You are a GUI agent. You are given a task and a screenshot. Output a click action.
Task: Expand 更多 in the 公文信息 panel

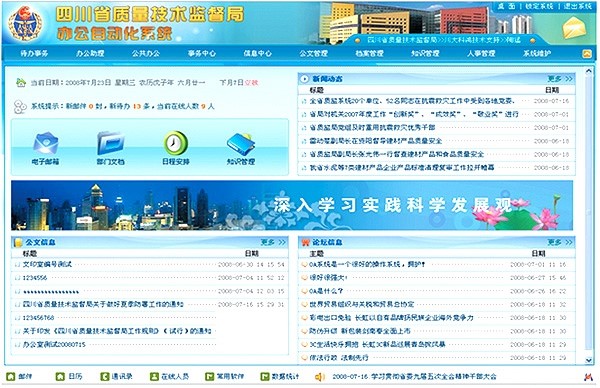coord(273,242)
